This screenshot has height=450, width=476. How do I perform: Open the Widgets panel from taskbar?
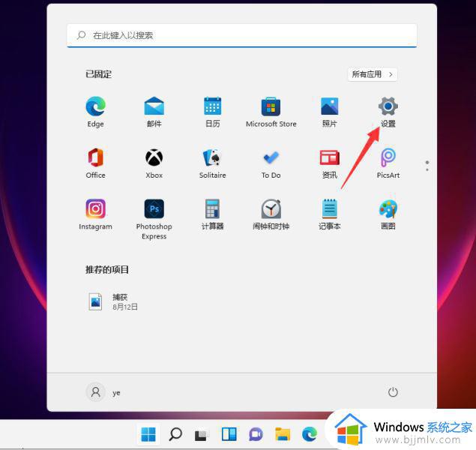[229, 434]
